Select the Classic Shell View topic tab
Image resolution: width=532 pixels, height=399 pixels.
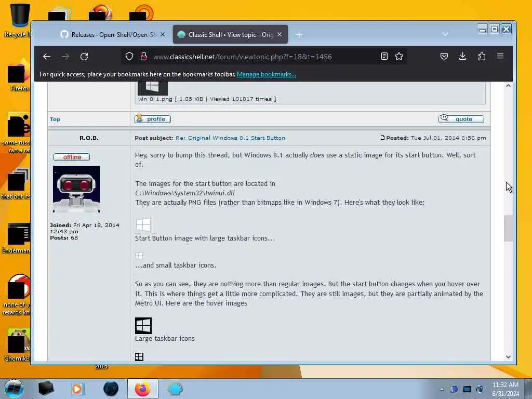click(x=230, y=35)
